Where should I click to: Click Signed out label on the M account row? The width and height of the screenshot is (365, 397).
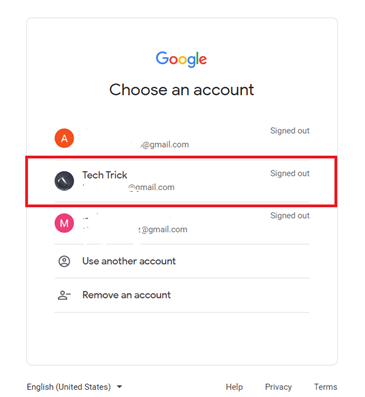click(x=290, y=216)
